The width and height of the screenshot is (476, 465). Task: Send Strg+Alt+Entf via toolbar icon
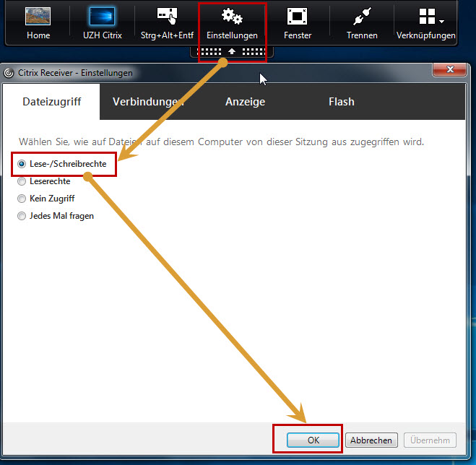pos(167,17)
